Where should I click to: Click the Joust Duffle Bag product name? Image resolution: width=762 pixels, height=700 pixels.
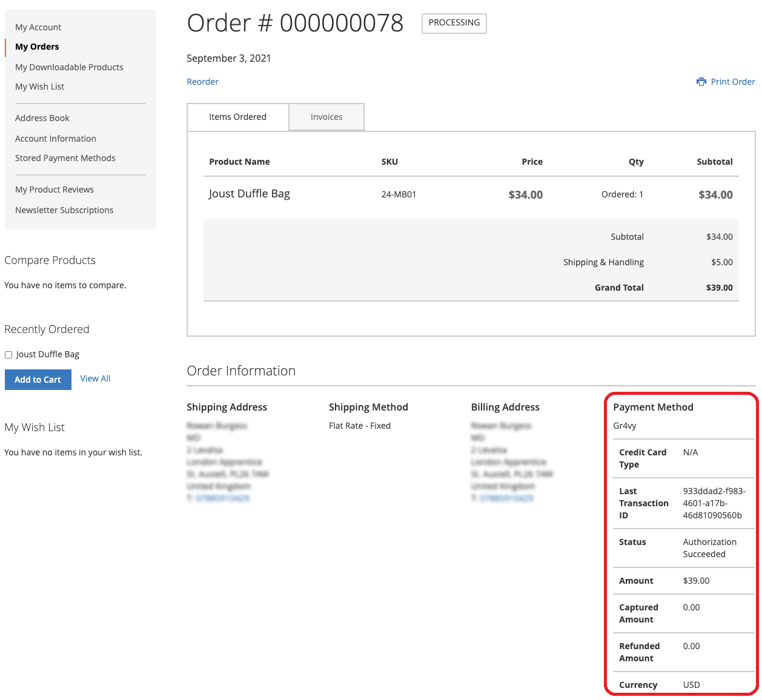(x=250, y=194)
